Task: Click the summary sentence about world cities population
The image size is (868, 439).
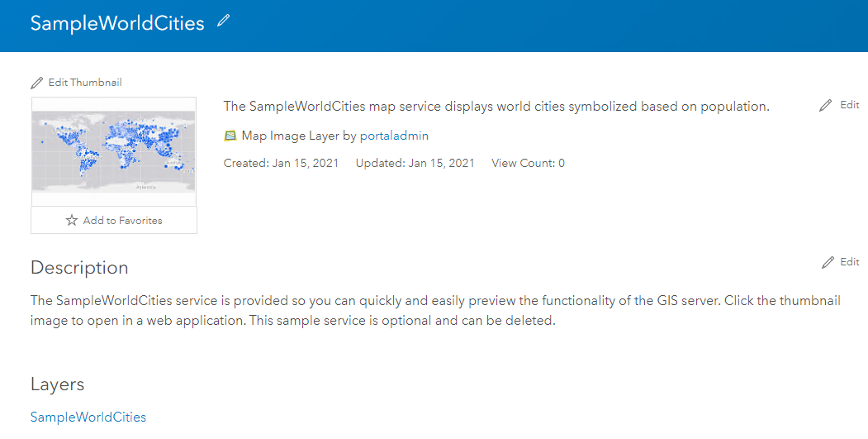Action: point(496,107)
